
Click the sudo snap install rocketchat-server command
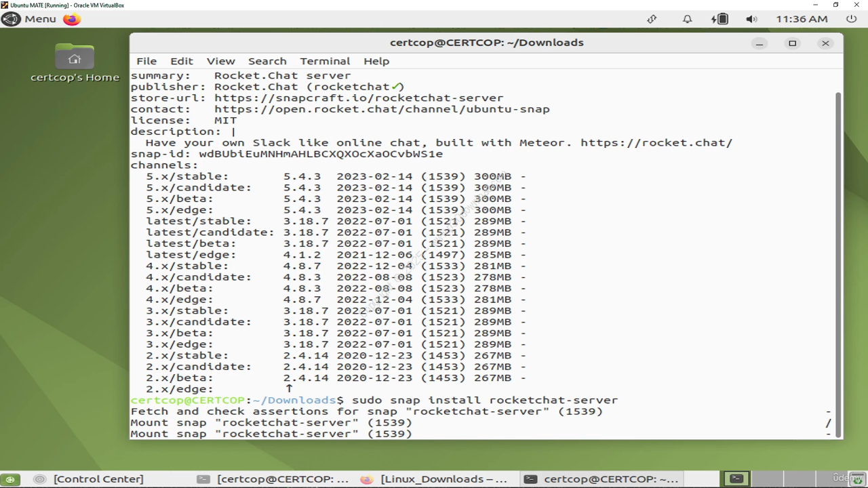tap(485, 400)
